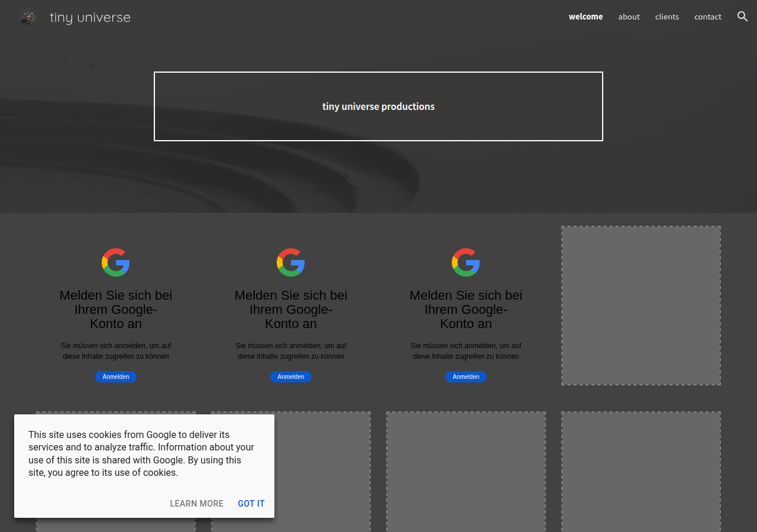This screenshot has width=757, height=532.
Task: Open the clients page
Action: click(x=667, y=17)
